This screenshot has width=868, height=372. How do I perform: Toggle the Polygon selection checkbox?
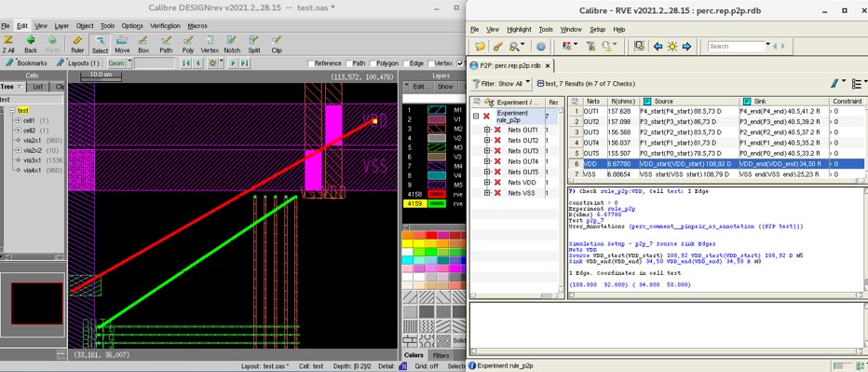(x=373, y=63)
